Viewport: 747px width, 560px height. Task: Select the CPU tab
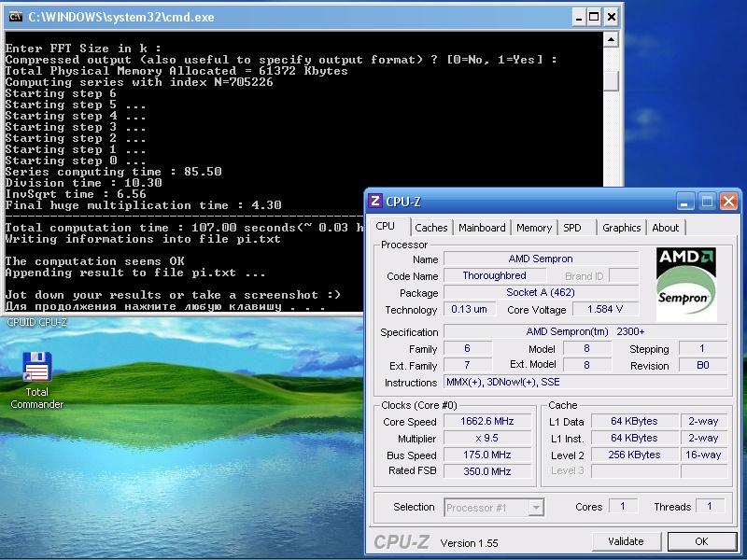[x=385, y=226]
